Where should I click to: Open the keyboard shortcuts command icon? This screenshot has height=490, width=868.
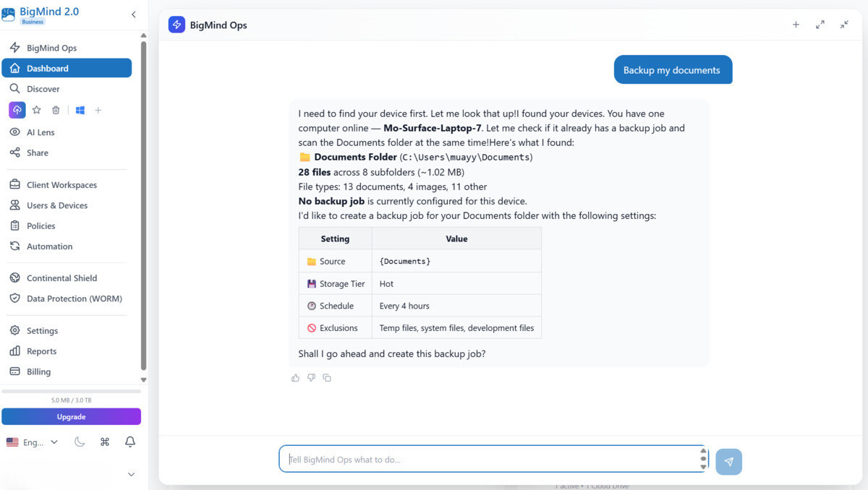coord(105,442)
